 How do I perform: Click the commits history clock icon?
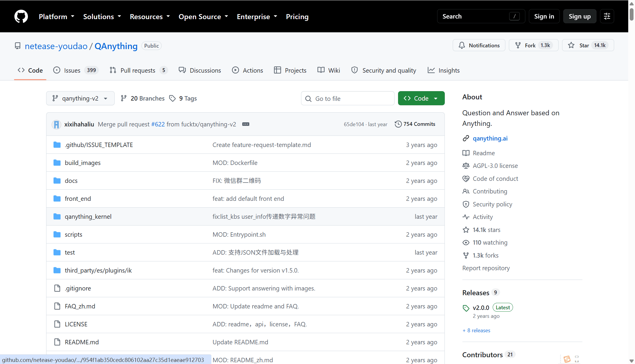click(398, 124)
